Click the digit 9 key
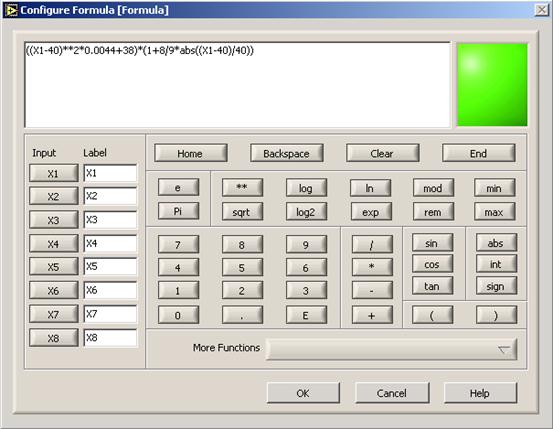This screenshot has height=429, width=553. click(306, 244)
